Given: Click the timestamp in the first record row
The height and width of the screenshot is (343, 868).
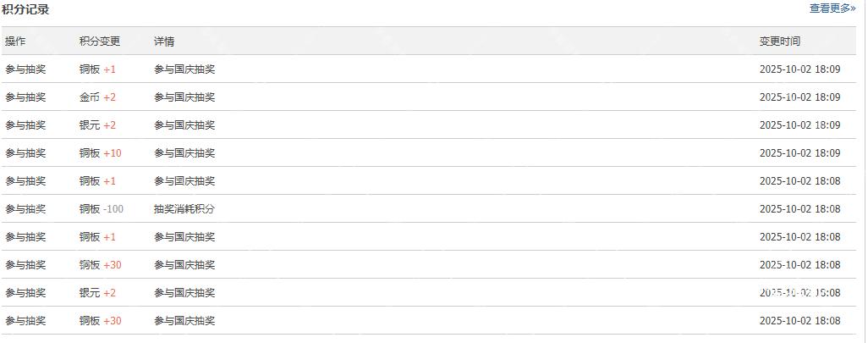Looking at the screenshot, I should click(x=799, y=69).
